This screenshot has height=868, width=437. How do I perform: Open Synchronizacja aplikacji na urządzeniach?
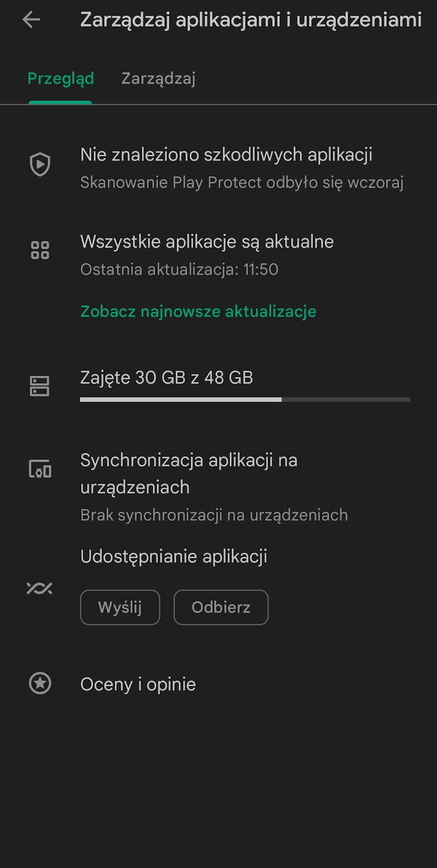(x=189, y=474)
